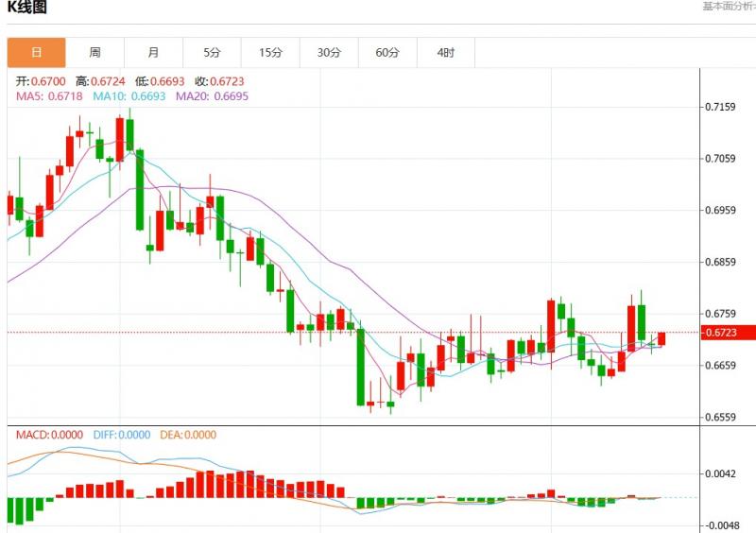The width and height of the screenshot is (756, 533).
Task: Click the 0.6659 price axis label
Action: pyautogui.click(x=720, y=365)
